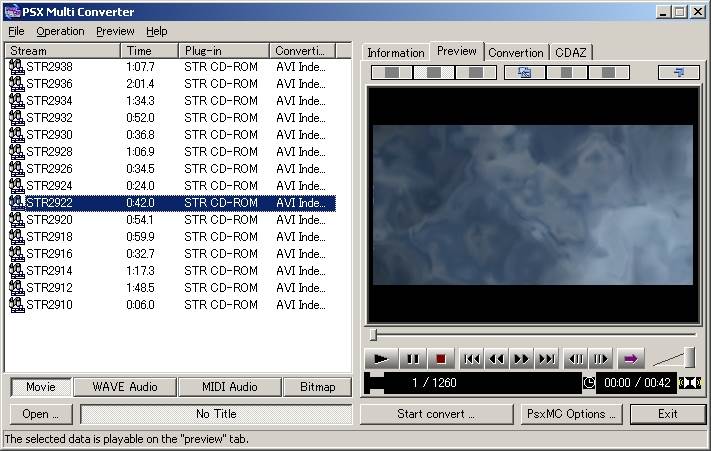Click the Open ... button

(x=41, y=414)
